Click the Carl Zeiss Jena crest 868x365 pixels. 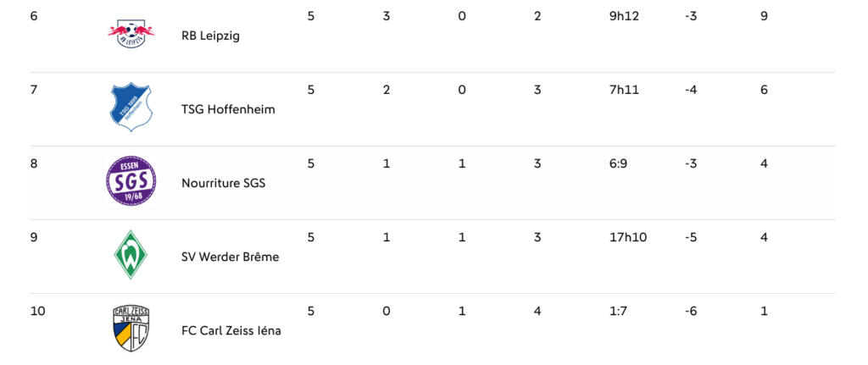point(131,329)
